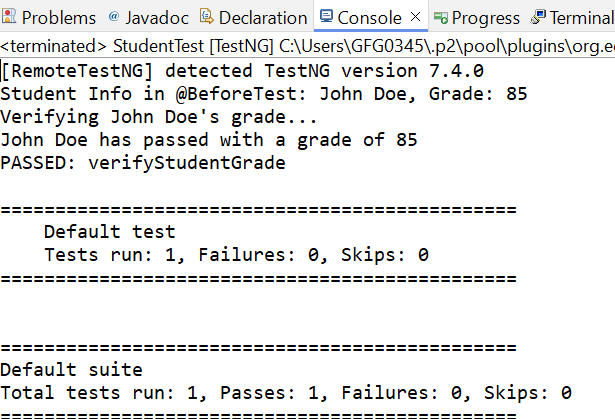
Task: Click the Declaration view icon
Action: pos(206,17)
